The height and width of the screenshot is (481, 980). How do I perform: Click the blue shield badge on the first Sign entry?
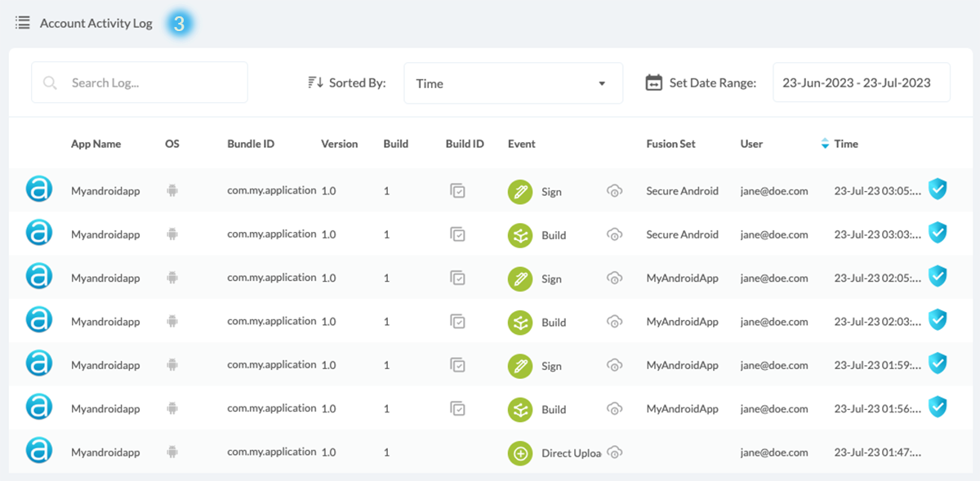point(938,189)
